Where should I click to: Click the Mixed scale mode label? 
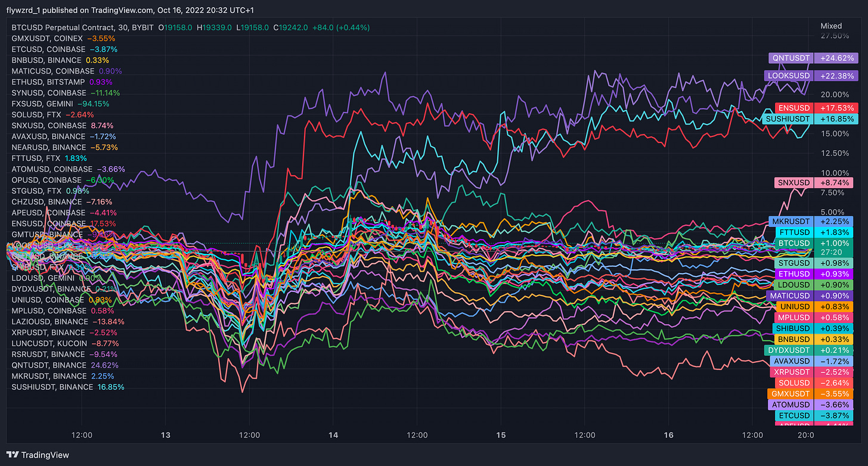tap(831, 26)
